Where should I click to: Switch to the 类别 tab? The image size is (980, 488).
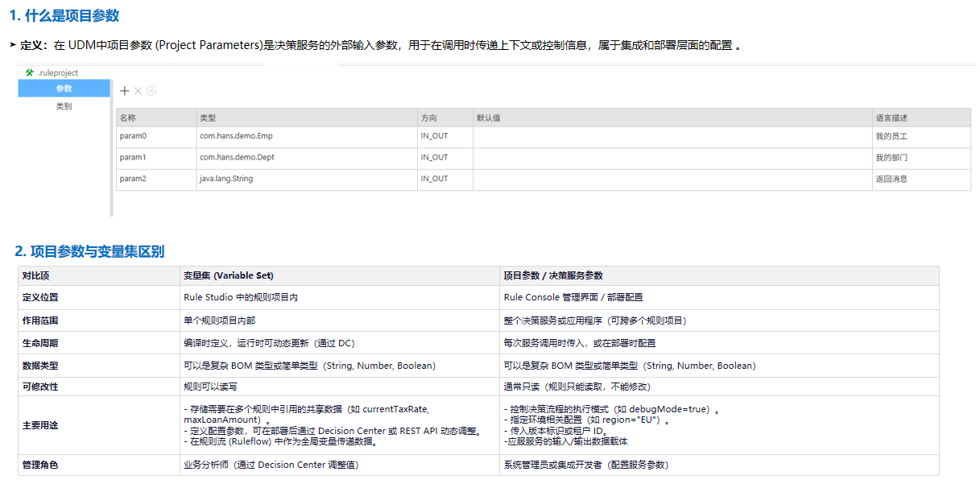[x=64, y=106]
